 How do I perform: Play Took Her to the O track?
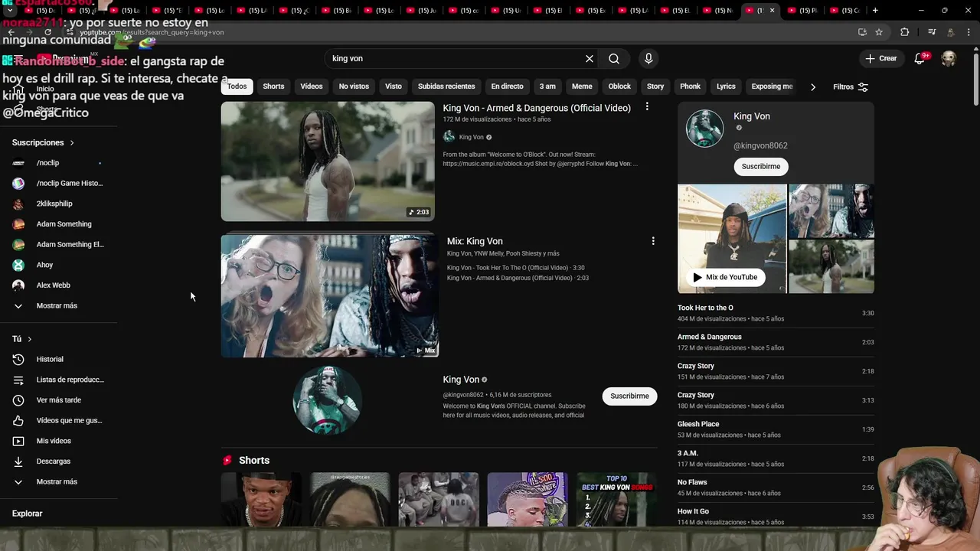(776, 313)
